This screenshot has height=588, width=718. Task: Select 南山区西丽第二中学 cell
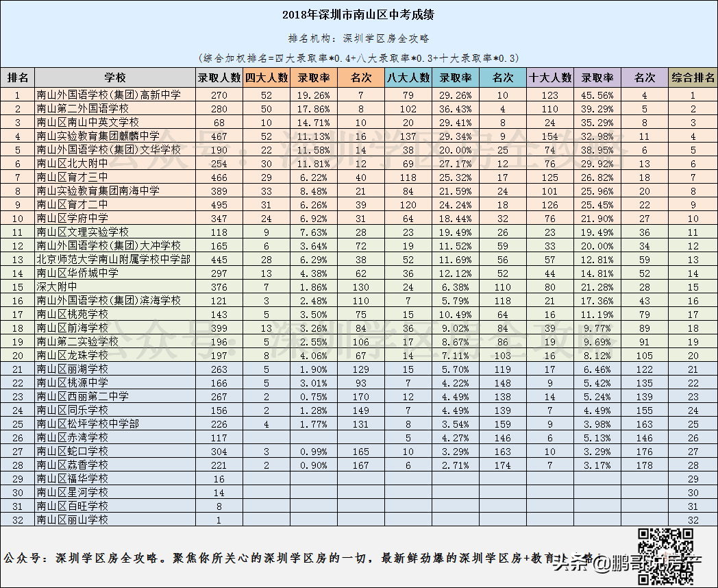coord(115,397)
